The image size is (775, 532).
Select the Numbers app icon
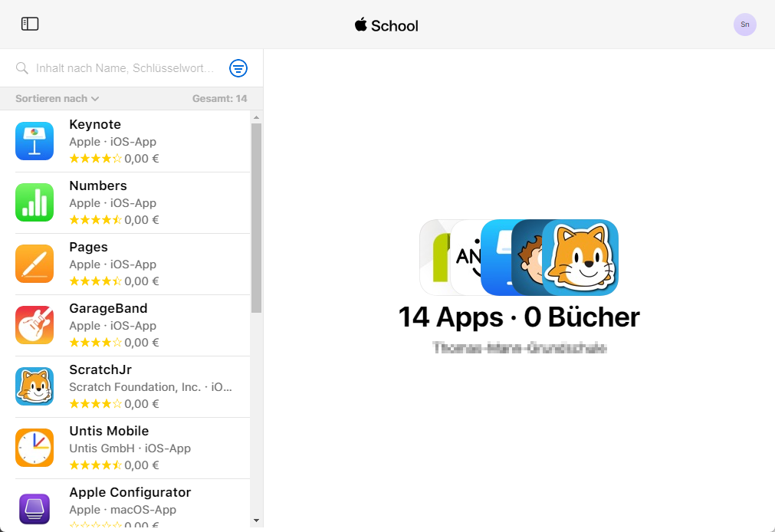[x=34, y=202]
